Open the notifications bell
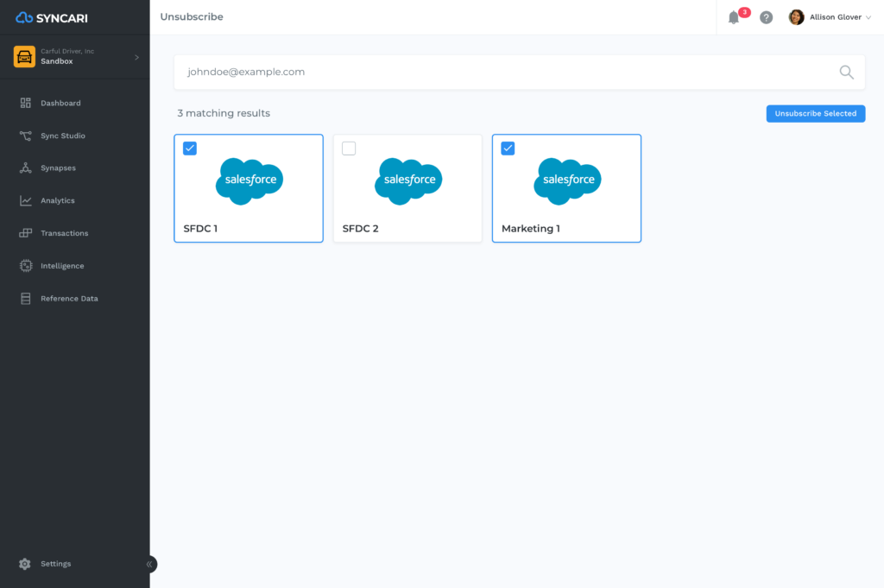 (x=734, y=17)
